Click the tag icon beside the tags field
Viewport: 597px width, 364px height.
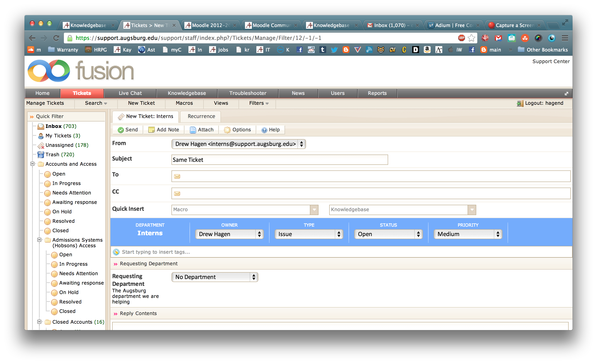116,252
